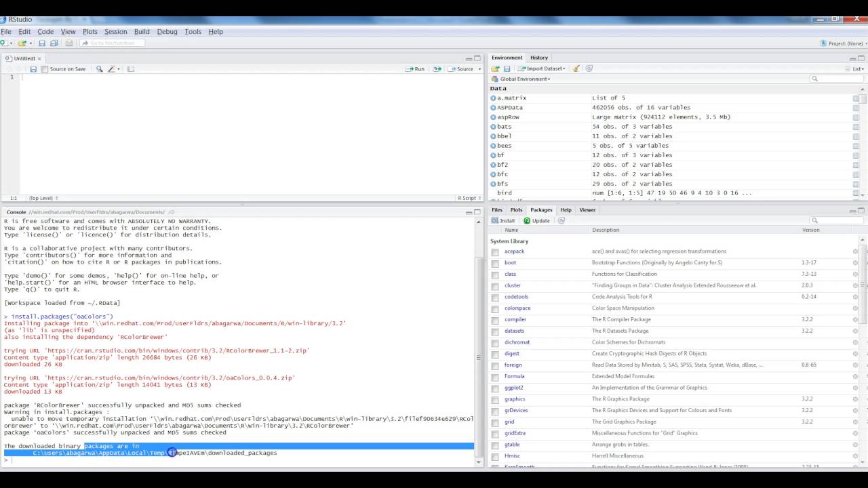This screenshot has width=868, height=488.
Task: Open the Global Environment dropdown
Action: pyautogui.click(x=521, y=79)
